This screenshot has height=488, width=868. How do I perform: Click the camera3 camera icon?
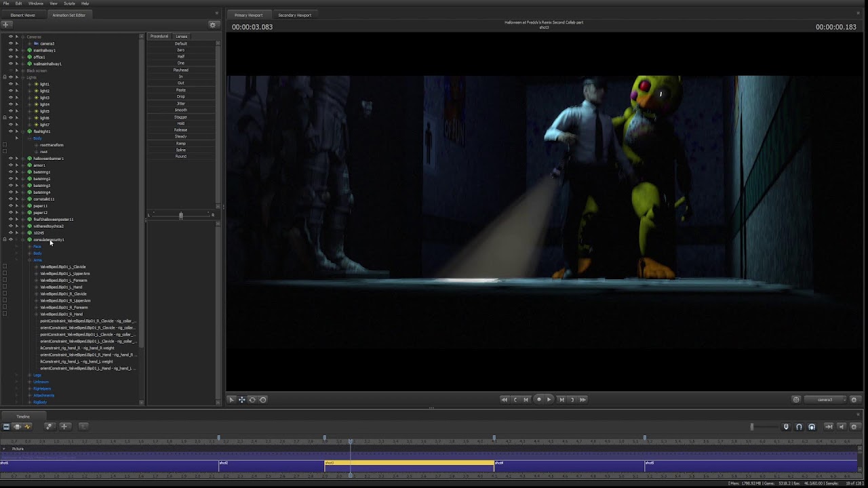click(36, 43)
